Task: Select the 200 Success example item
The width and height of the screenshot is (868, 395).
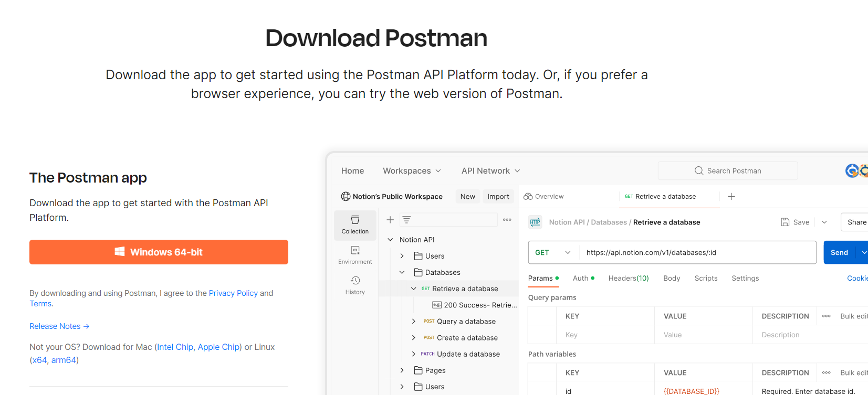Action: point(474,305)
